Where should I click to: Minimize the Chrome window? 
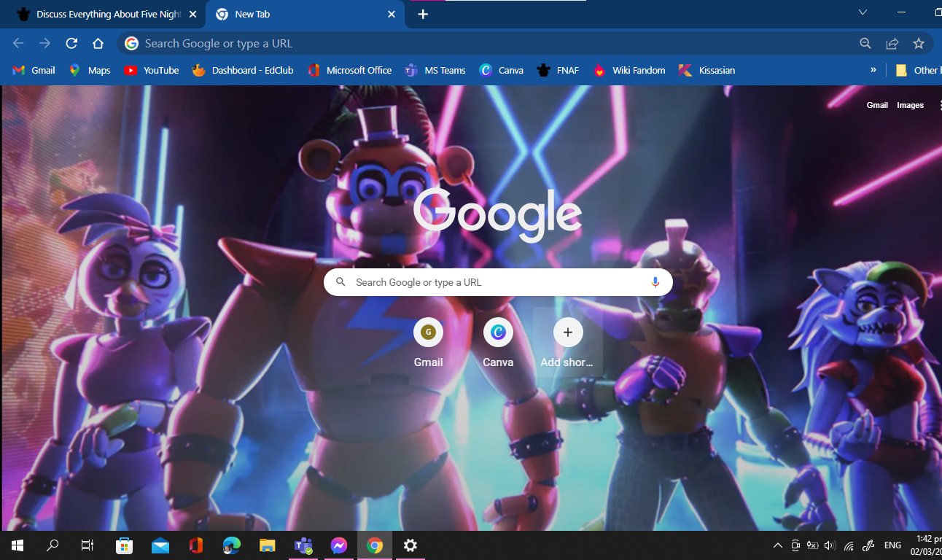(x=903, y=12)
